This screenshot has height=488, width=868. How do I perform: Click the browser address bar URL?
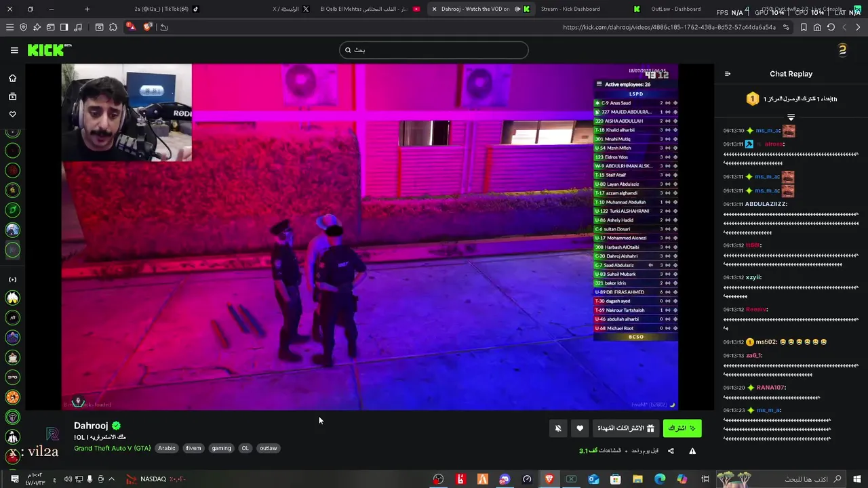(x=669, y=27)
